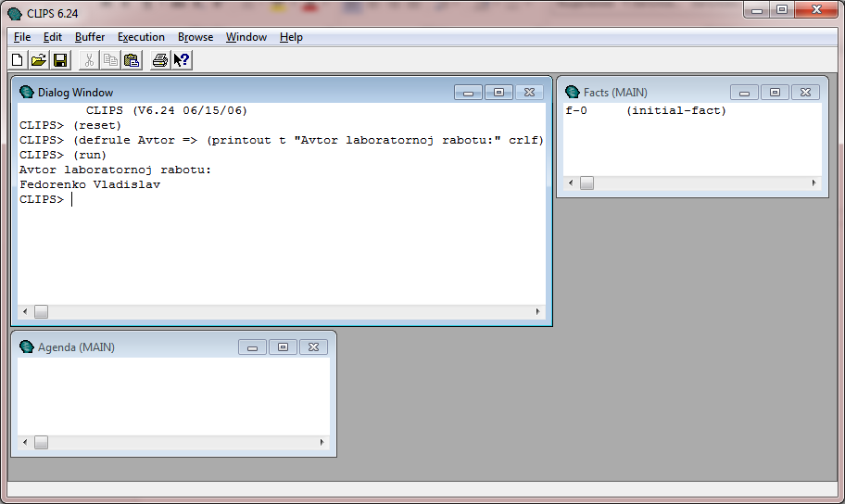Click the last CLIPS> prompt input line
The width and height of the screenshot is (845, 504).
pos(45,199)
